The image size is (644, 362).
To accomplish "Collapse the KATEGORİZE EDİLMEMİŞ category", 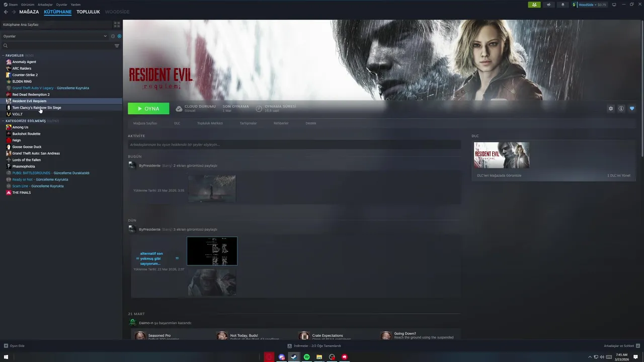I will click(x=3, y=121).
